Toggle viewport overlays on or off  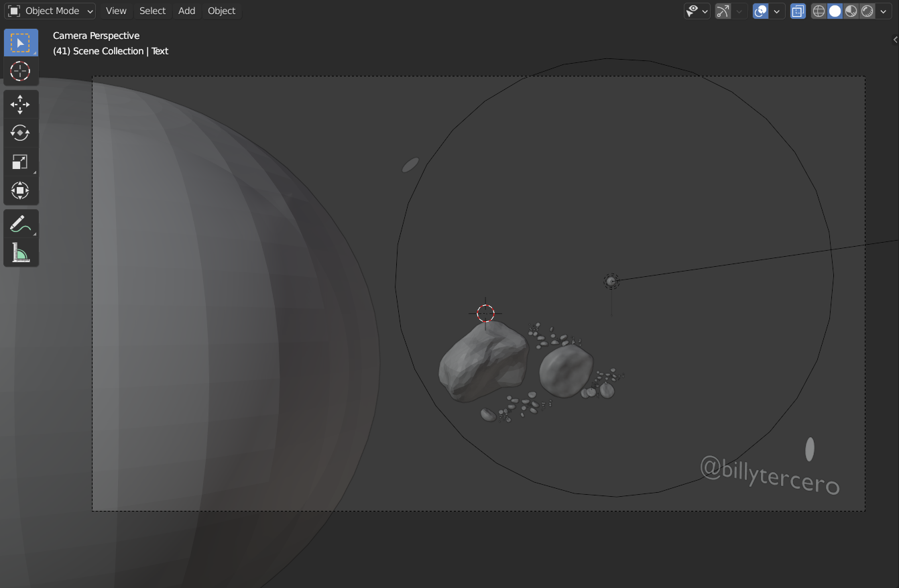point(760,11)
